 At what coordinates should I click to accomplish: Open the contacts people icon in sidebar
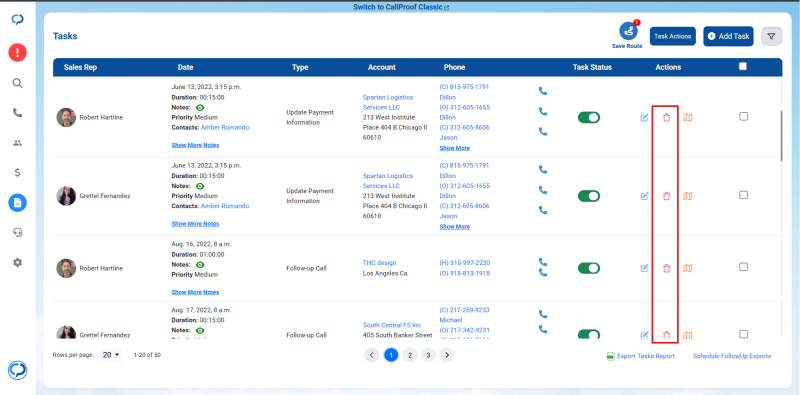coord(17,143)
